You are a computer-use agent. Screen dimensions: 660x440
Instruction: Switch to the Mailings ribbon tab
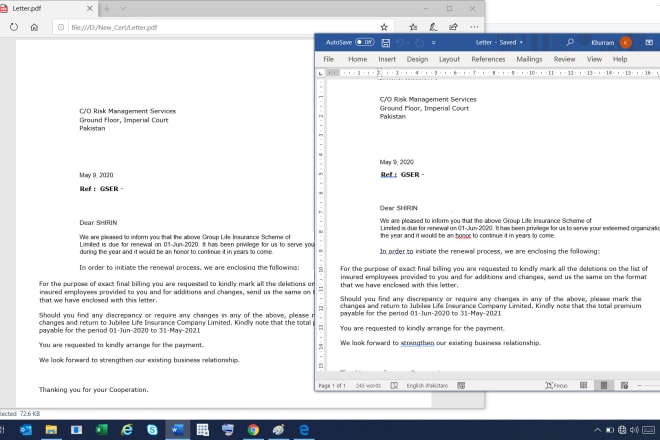529,59
